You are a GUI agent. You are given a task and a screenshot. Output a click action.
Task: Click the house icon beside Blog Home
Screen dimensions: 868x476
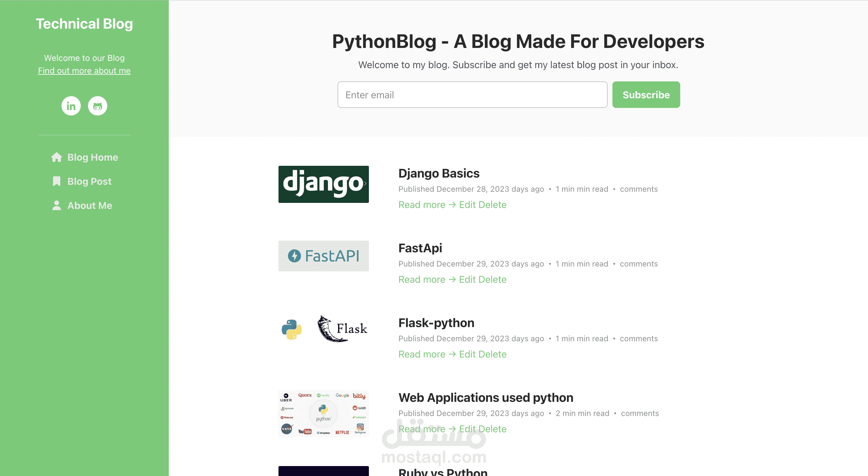[x=57, y=157]
